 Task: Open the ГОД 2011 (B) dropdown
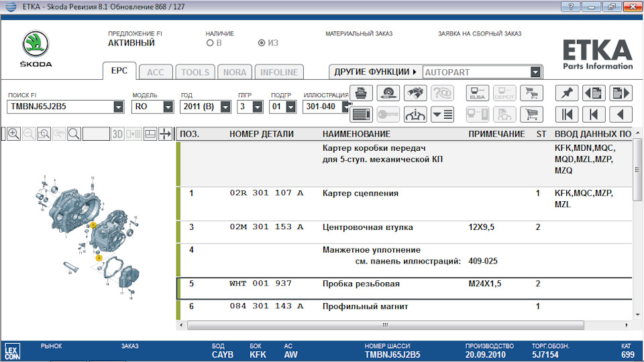tap(225, 107)
